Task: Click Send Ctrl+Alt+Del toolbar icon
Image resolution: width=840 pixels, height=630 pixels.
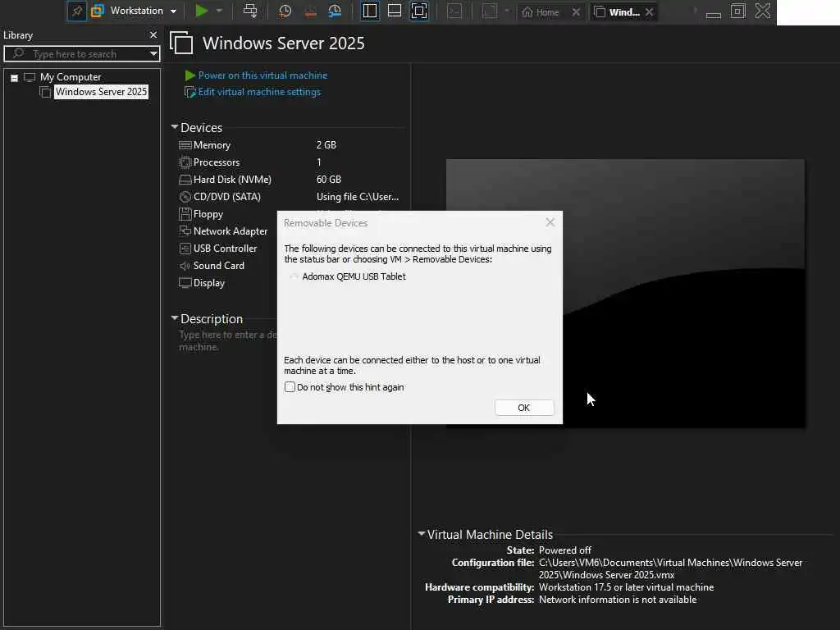Action: pyautogui.click(x=250, y=11)
